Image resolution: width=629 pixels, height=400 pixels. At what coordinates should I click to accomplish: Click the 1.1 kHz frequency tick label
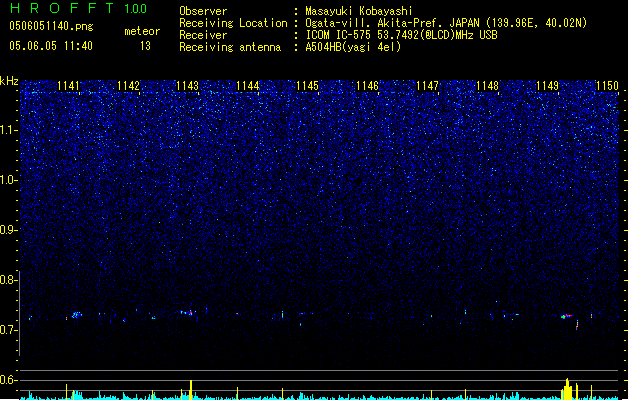point(9,130)
